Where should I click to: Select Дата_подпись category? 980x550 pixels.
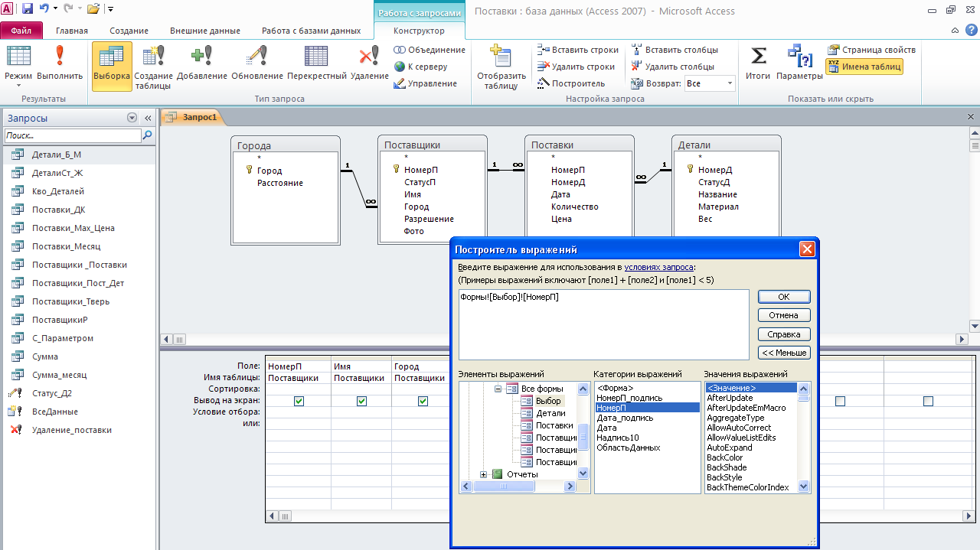coord(625,418)
